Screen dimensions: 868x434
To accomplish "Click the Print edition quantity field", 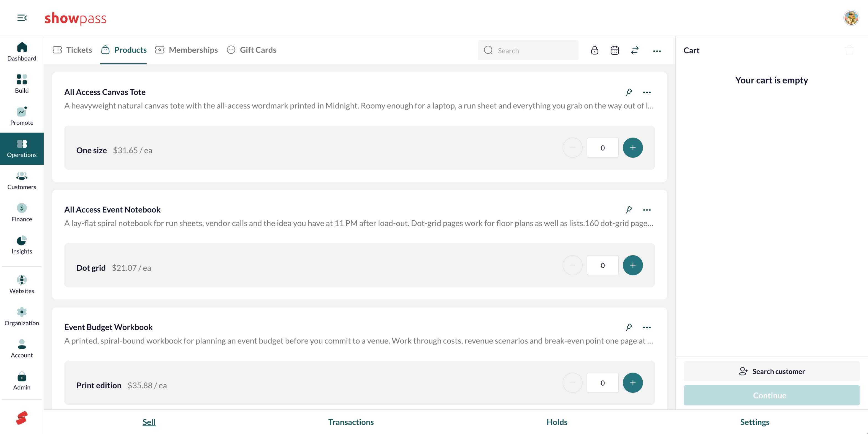I will (603, 383).
